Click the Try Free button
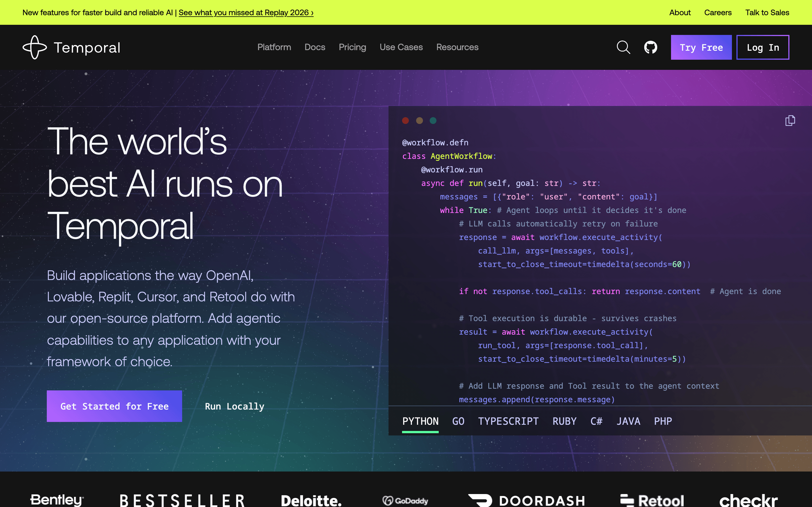Image resolution: width=812 pixels, height=507 pixels. pyautogui.click(x=701, y=47)
